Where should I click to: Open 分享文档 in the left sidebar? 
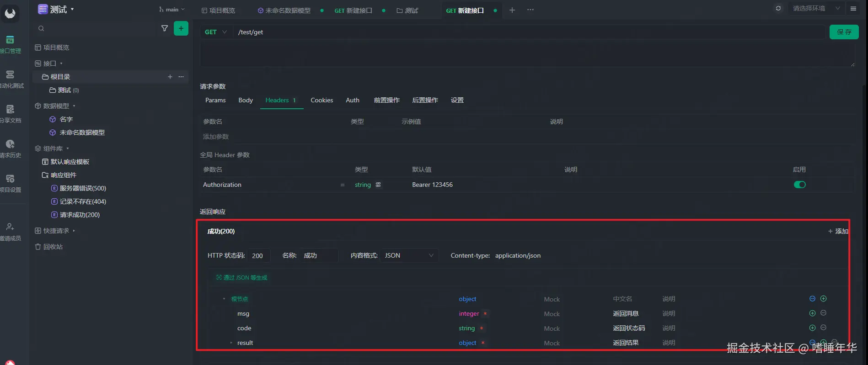[x=10, y=114]
